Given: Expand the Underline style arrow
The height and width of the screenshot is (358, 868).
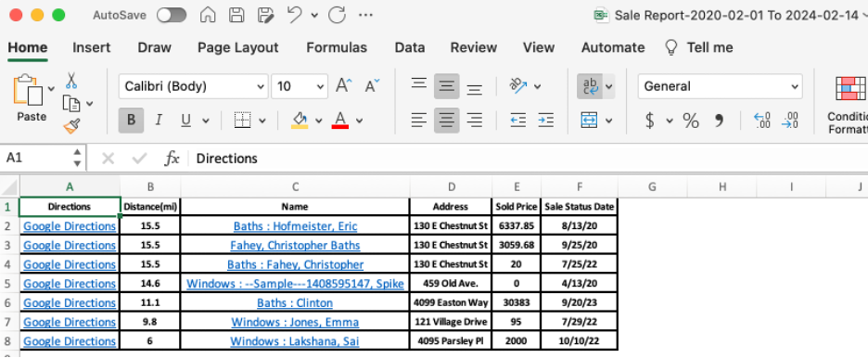Looking at the screenshot, I should tap(205, 121).
